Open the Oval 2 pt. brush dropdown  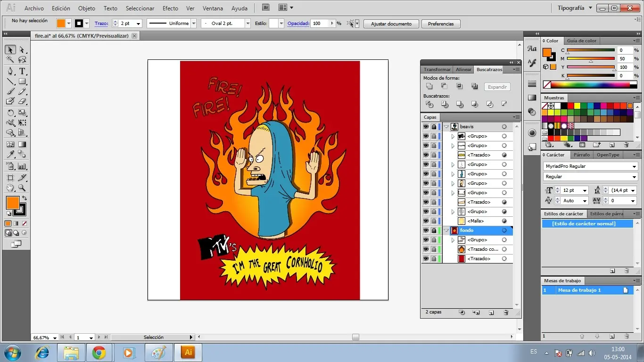pos(248,24)
